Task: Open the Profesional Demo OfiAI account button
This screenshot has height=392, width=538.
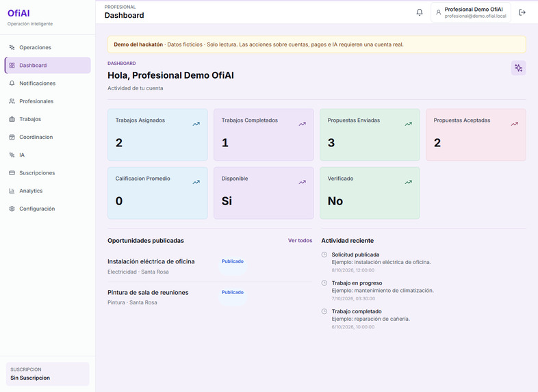Action: point(471,12)
